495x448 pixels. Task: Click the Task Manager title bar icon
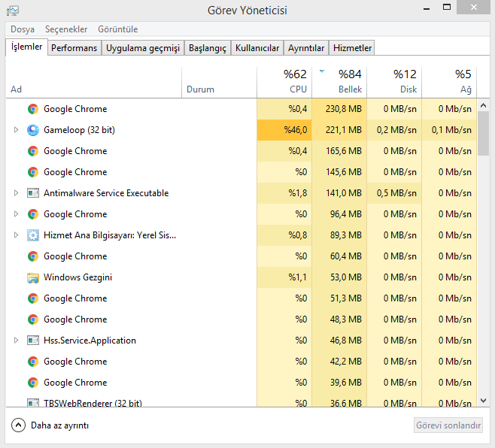tap(13, 11)
